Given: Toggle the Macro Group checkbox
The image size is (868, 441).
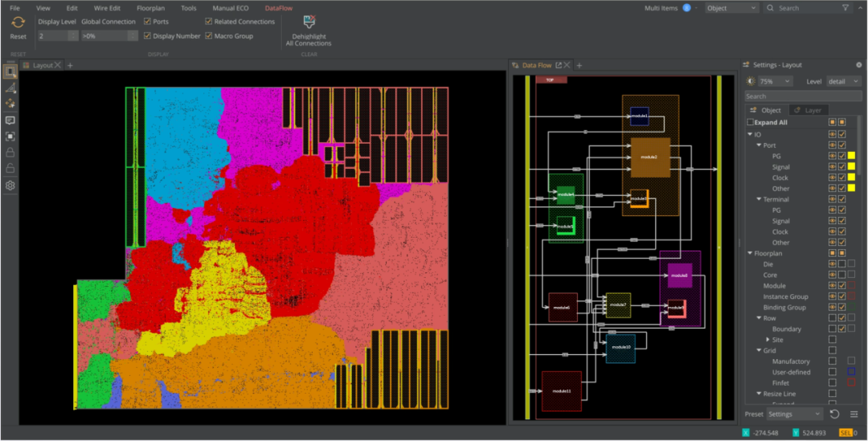Looking at the screenshot, I should [209, 36].
